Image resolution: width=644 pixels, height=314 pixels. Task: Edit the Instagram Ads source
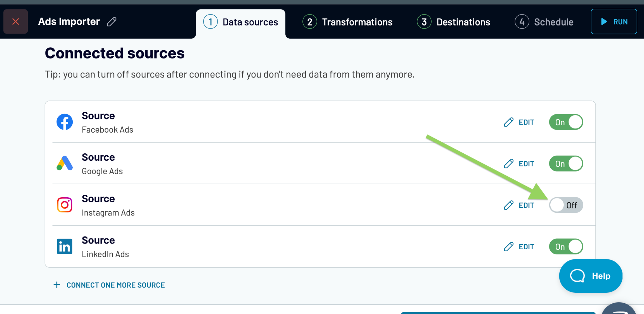tap(519, 205)
